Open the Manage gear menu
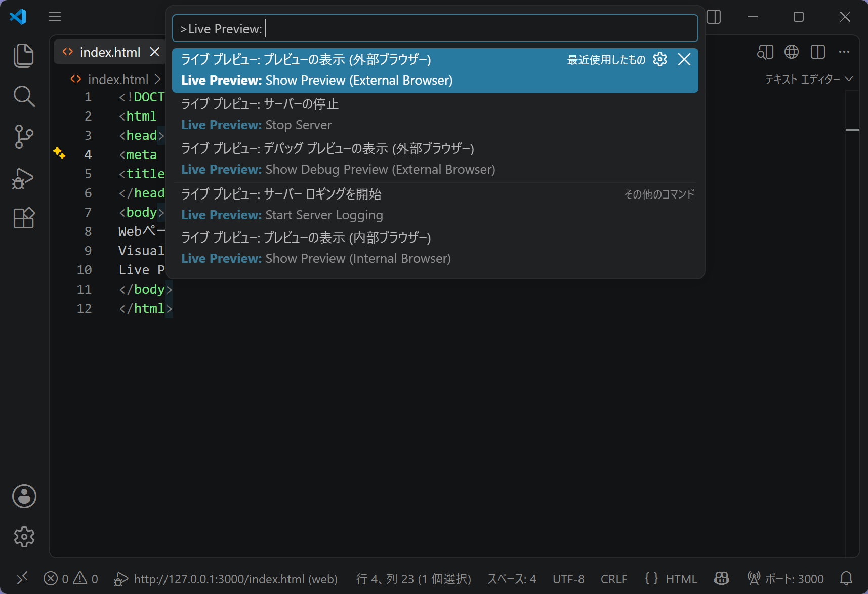This screenshot has width=868, height=594. pyautogui.click(x=24, y=537)
